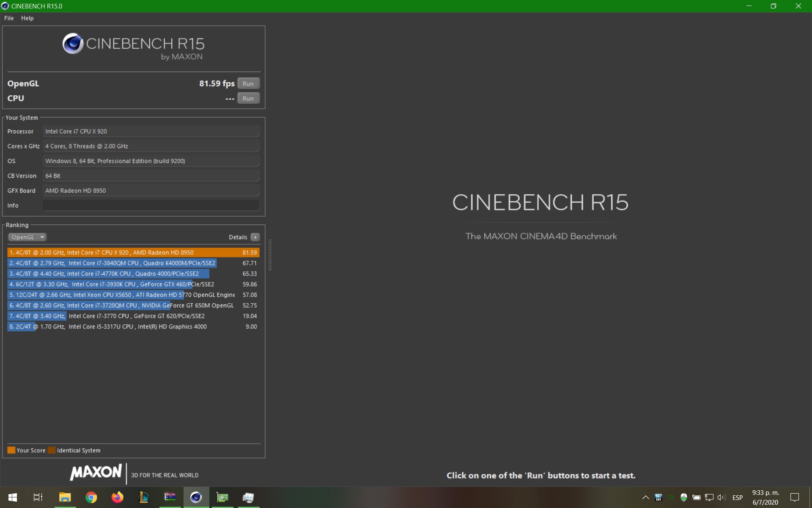Select ranking row 8 i5-3317U HD Graphics 4000
Image resolution: width=812 pixels, height=508 pixels.
click(x=133, y=326)
